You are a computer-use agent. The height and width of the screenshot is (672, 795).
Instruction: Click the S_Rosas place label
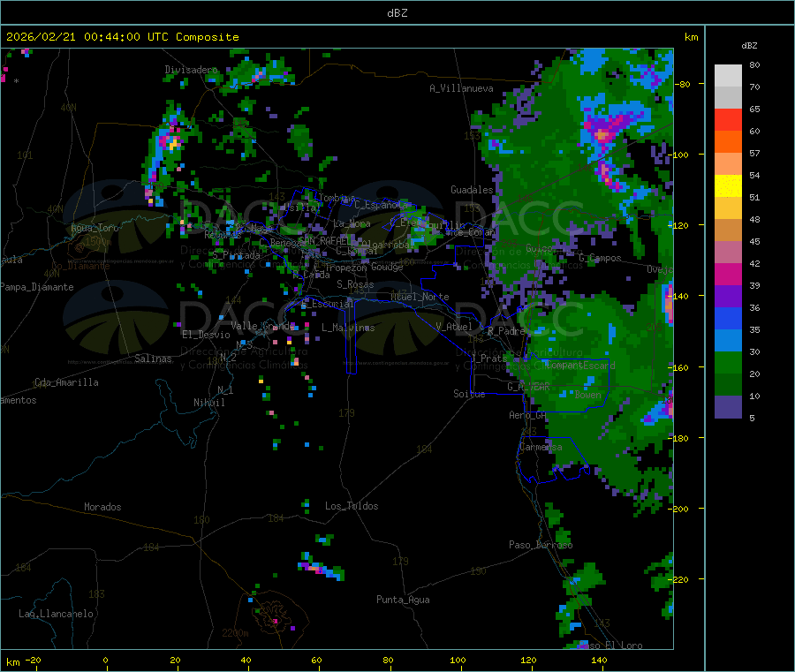pyautogui.click(x=355, y=285)
